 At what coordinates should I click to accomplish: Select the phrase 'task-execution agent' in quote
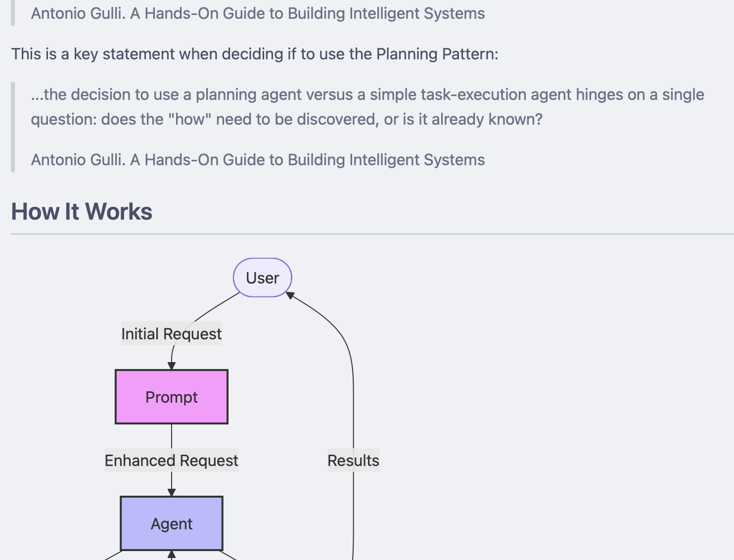click(x=495, y=94)
